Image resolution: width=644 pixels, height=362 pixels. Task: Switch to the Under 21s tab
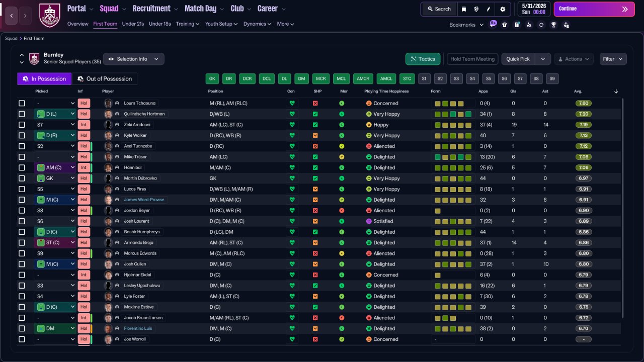pos(133,24)
